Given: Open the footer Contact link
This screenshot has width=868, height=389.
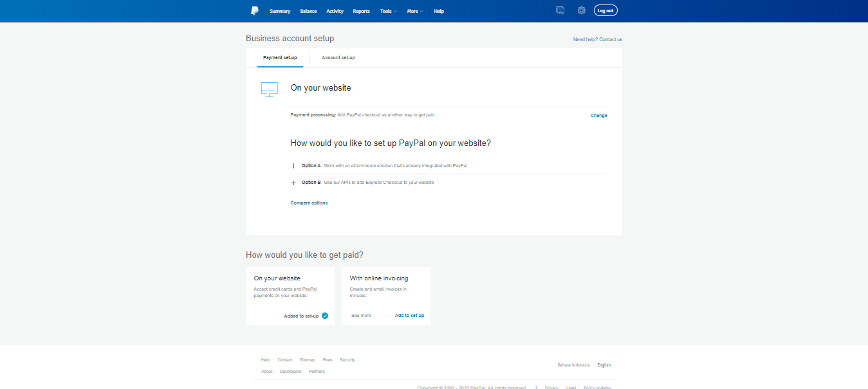Looking at the screenshot, I should [285, 360].
